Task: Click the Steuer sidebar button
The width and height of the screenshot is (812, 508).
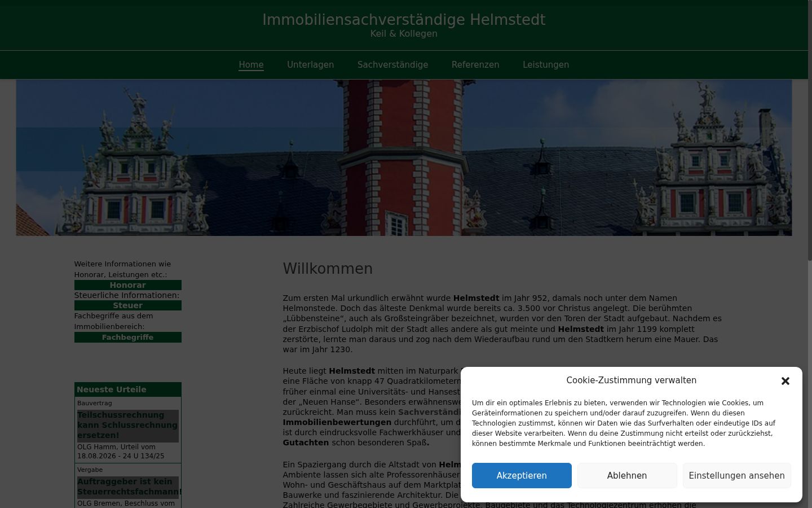Action: [128, 305]
